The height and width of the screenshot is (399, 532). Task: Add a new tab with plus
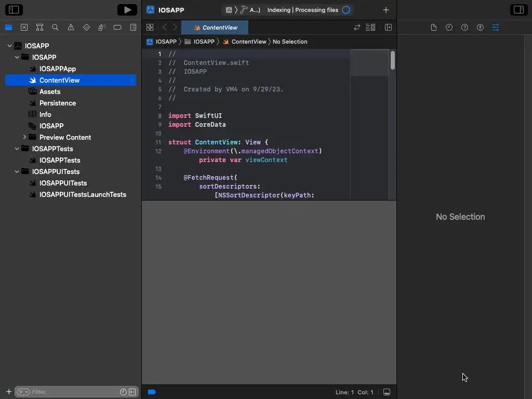point(386,10)
